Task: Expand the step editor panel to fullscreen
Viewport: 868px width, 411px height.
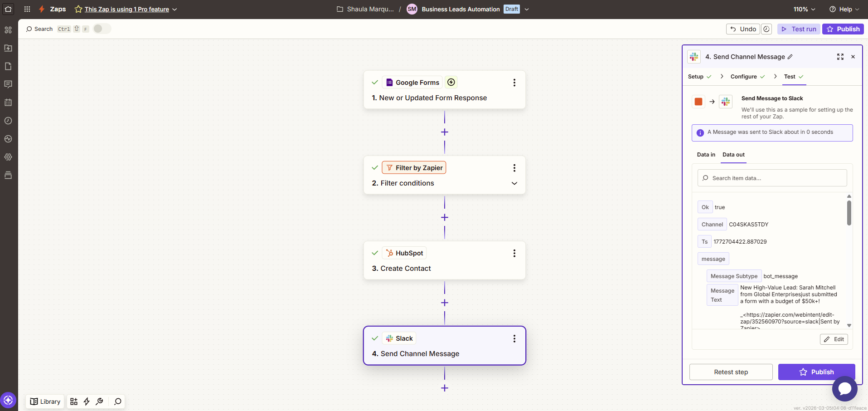Action: (840, 57)
